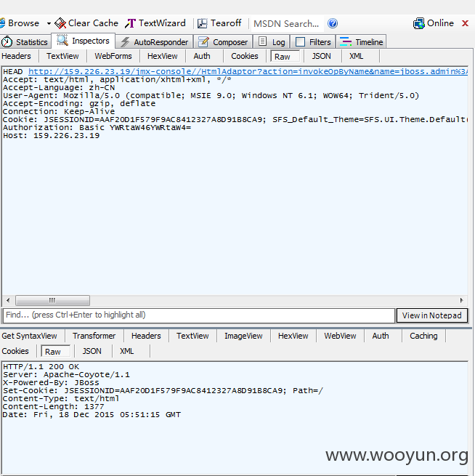Select request Cookies inspector tab
The width and height of the screenshot is (475, 476).
tap(245, 56)
